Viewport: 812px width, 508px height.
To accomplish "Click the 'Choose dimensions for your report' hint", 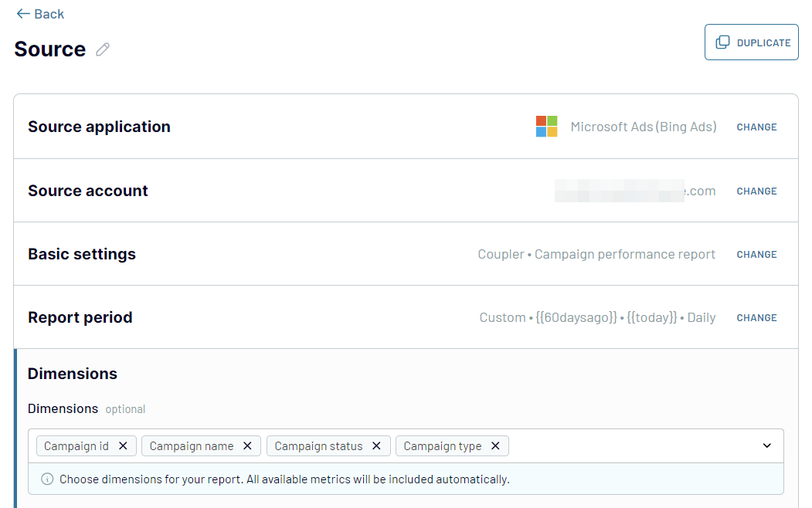I will tap(284, 479).
